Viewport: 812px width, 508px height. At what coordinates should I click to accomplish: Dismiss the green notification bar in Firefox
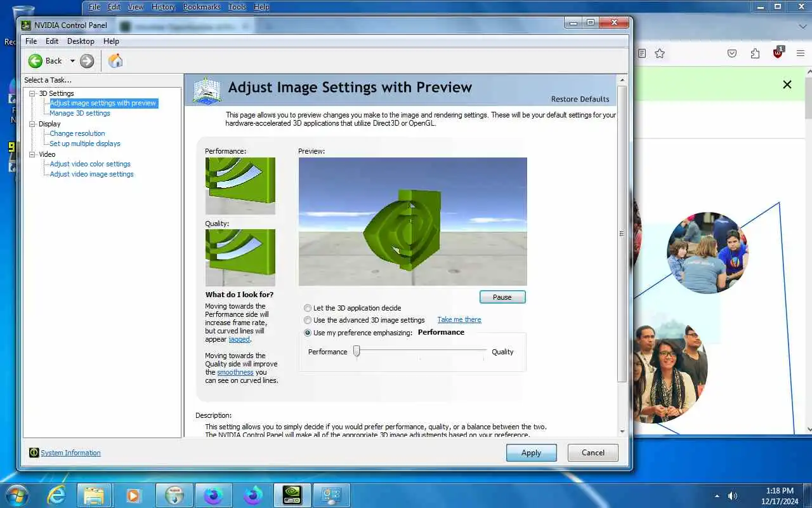click(x=787, y=84)
